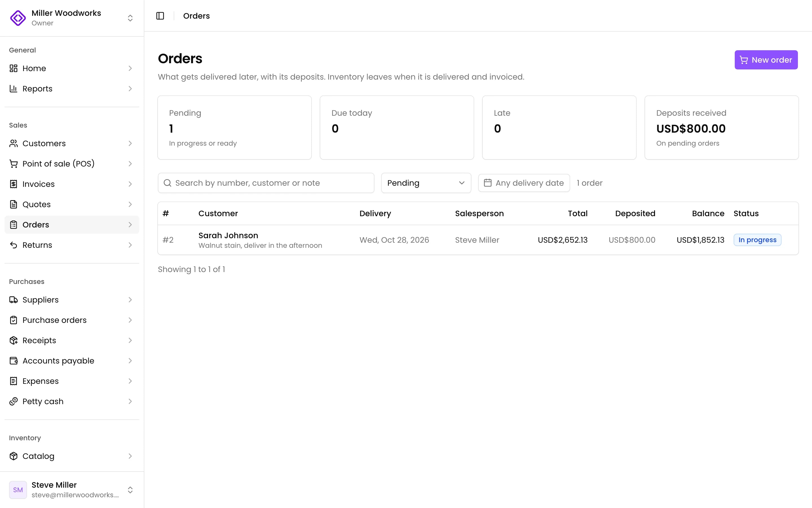
Task: Click the Due today summary card
Action: 397,128
